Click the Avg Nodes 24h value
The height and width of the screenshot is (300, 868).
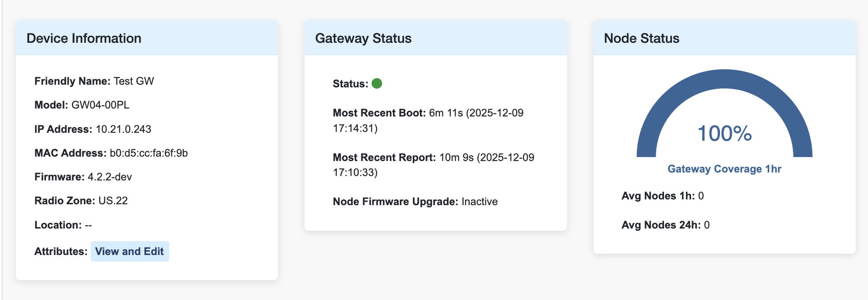pyautogui.click(x=707, y=225)
